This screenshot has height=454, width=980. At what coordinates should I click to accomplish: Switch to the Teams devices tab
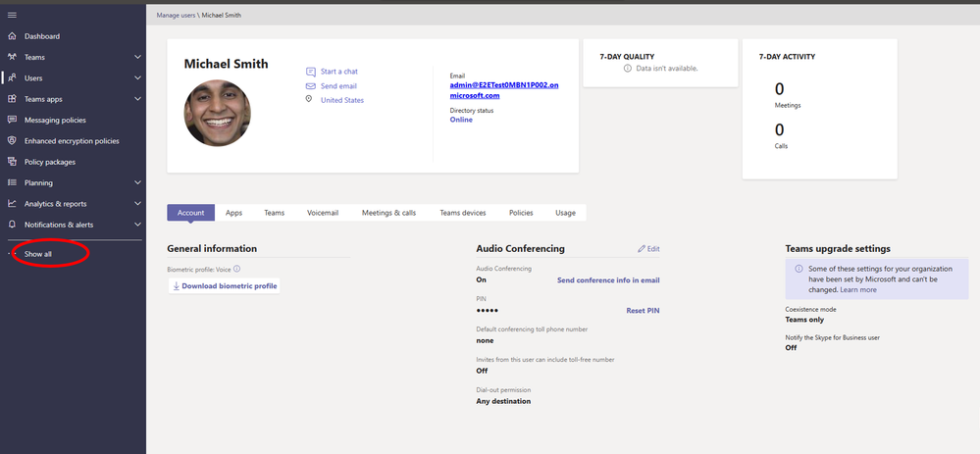462,213
